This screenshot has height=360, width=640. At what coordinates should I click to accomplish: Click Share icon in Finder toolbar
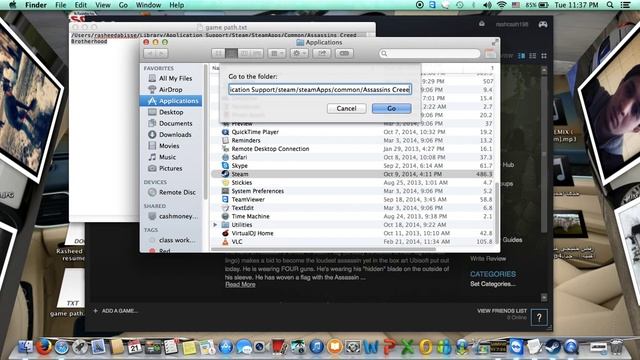point(322,53)
